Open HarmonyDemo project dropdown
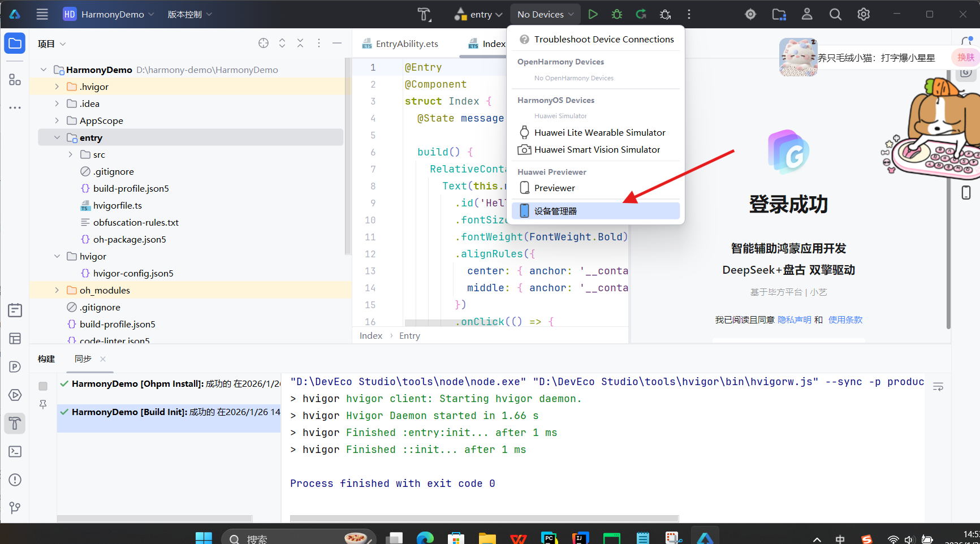The image size is (980, 544). (109, 14)
